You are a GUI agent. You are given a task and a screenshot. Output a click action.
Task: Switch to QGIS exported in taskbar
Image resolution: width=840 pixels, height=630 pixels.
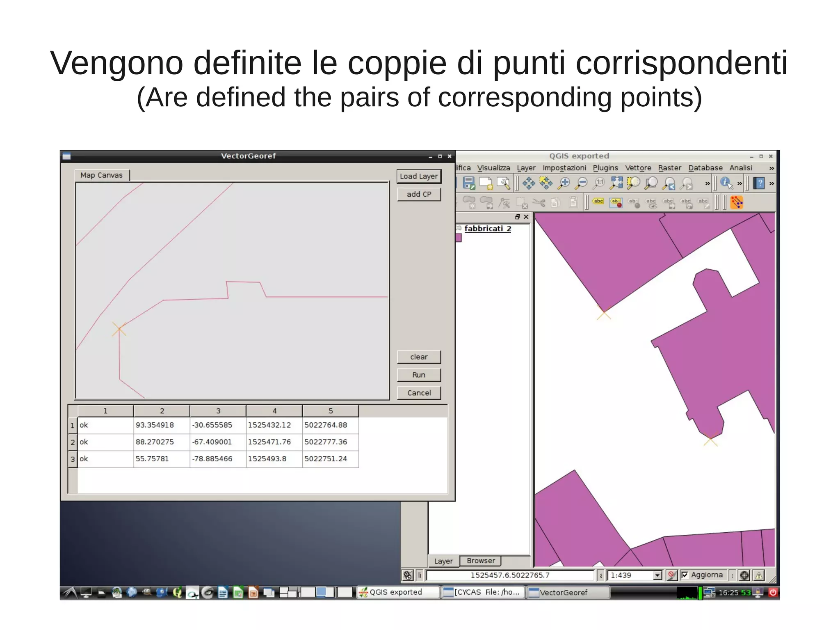pos(398,592)
